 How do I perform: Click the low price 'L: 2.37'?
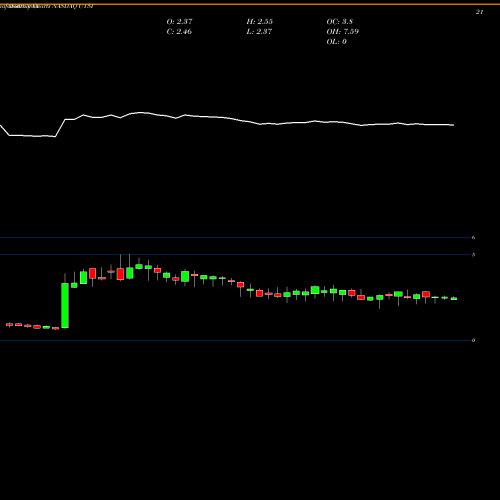259,32
